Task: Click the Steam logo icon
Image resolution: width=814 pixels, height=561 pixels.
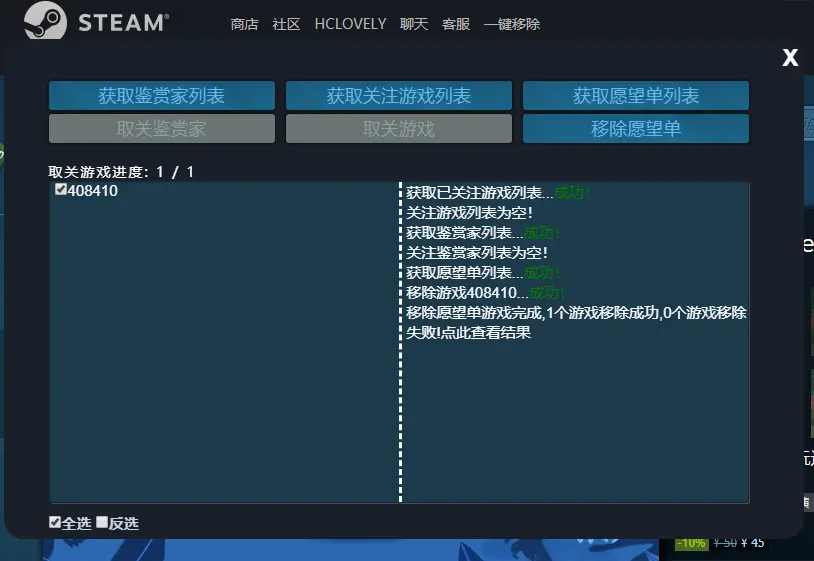Action: coord(45,21)
